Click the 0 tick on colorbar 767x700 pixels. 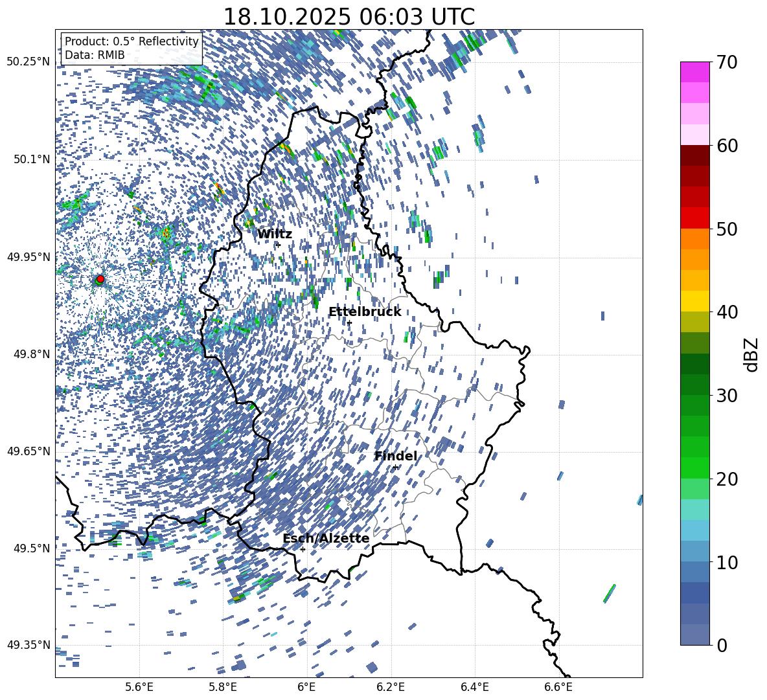pos(722,645)
